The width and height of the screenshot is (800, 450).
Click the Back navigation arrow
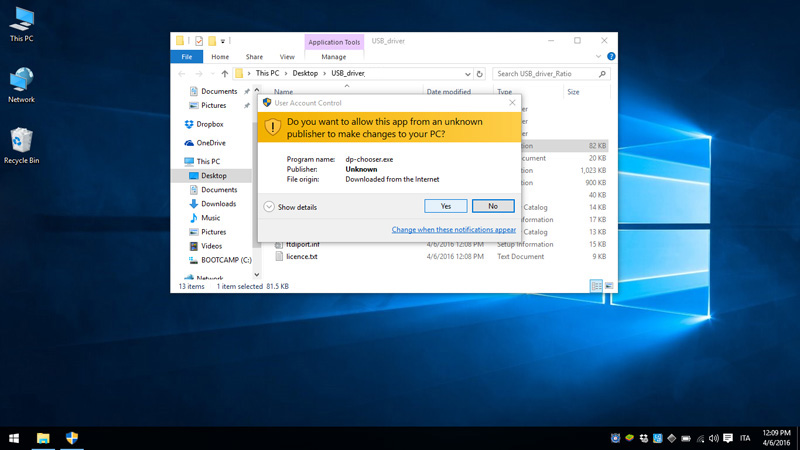coord(182,74)
